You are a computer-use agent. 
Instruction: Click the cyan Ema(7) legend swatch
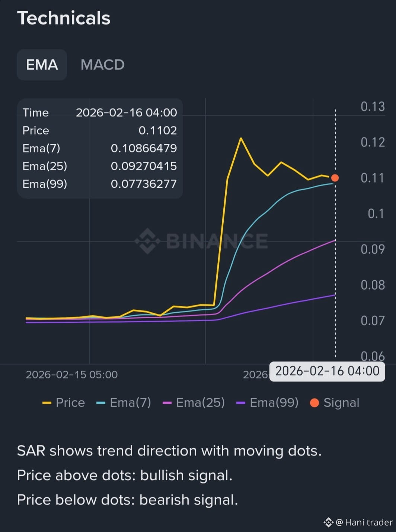pyautogui.click(x=101, y=403)
